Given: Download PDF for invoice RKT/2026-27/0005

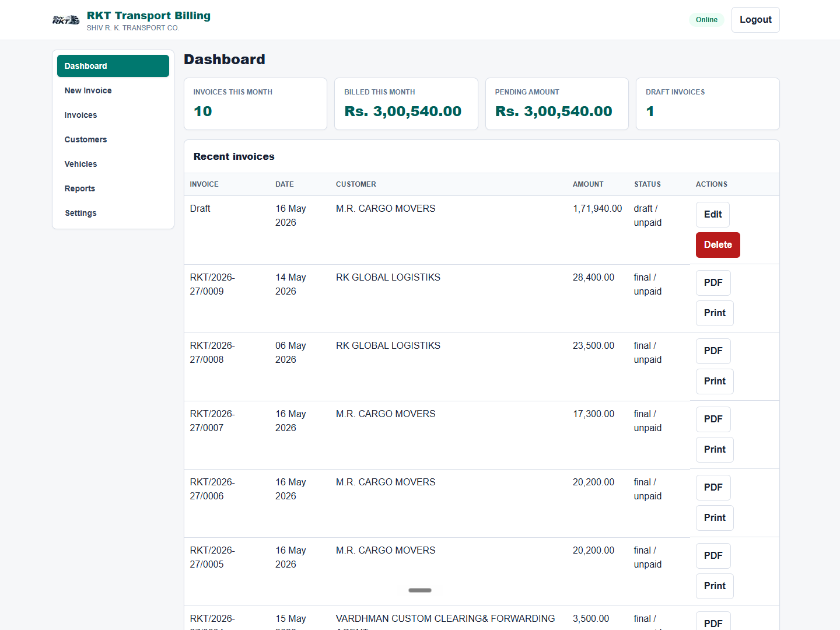Looking at the screenshot, I should tap(713, 555).
